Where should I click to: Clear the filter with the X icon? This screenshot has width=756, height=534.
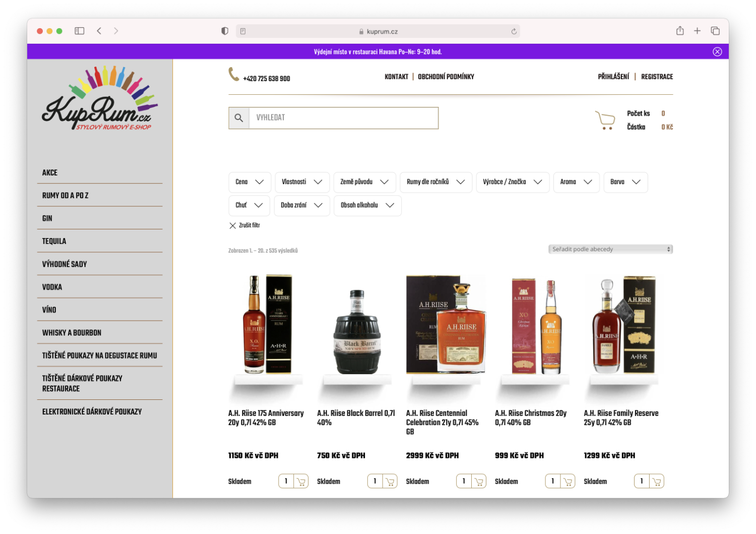tap(232, 225)
